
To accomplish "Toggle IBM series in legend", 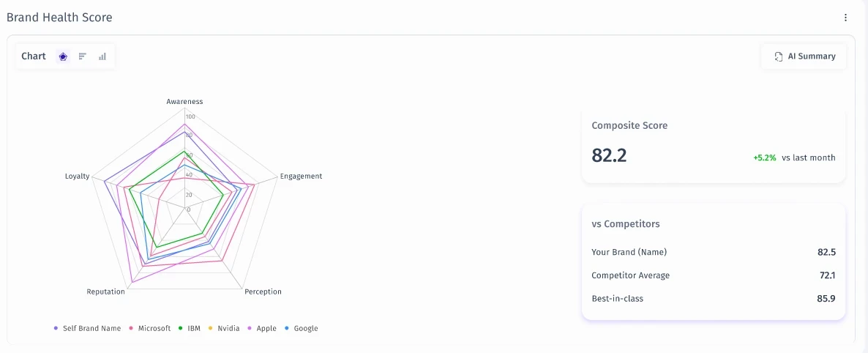I will point(190,328).
